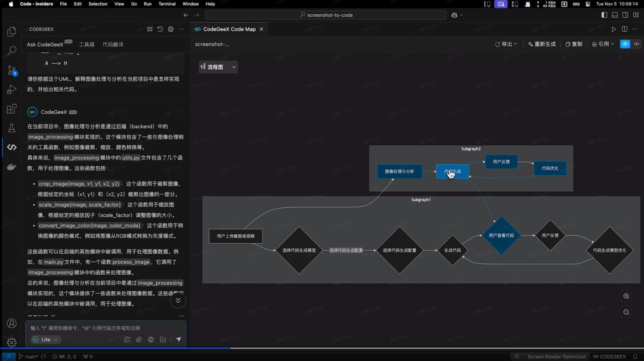Open the CodeGeeX chat history
Image resolution: width=644 pixels, height=361 pixels.
tap(160, 29)
